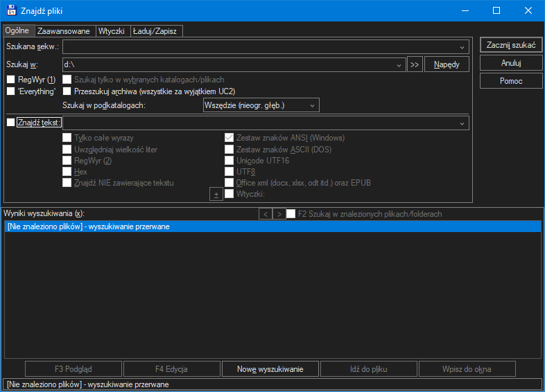545x392 pixels.
Task: Toggle Uwzględniaj wielkość liter checkbox
Action: point(67,150)
